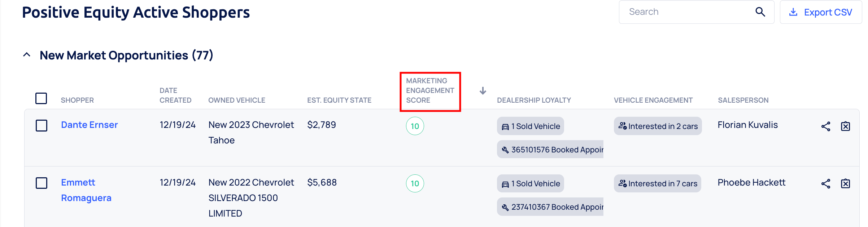Click the Export CSV download button
The height and width of the screenshot is (227, 868).
[821, 12]
